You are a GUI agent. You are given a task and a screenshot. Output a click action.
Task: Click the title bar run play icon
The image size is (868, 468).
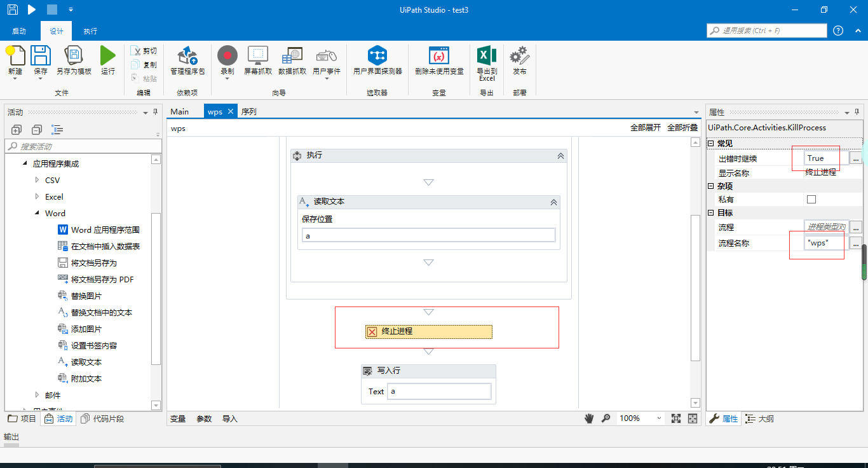pos(32,10)
